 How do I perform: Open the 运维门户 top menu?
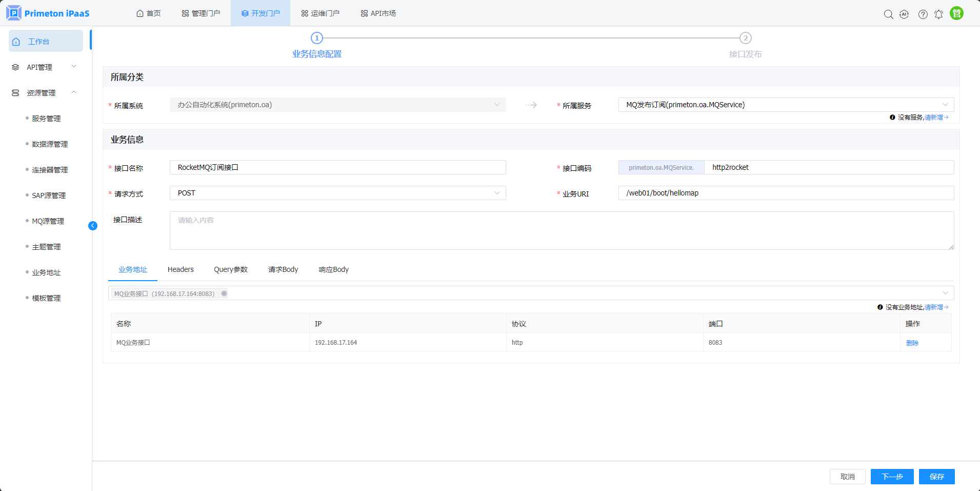(x=320, y=13)
